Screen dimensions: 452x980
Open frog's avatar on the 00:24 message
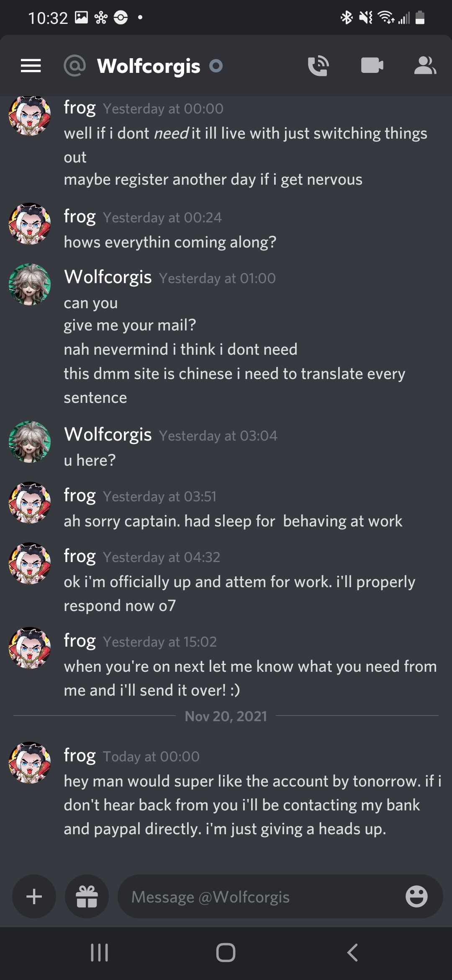click(x=30, y=224)
